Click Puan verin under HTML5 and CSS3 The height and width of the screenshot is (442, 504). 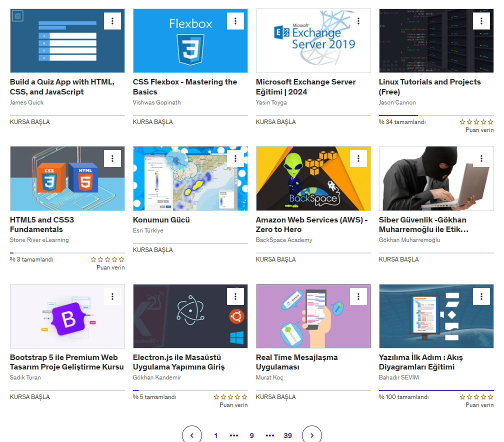pos(110,267)
